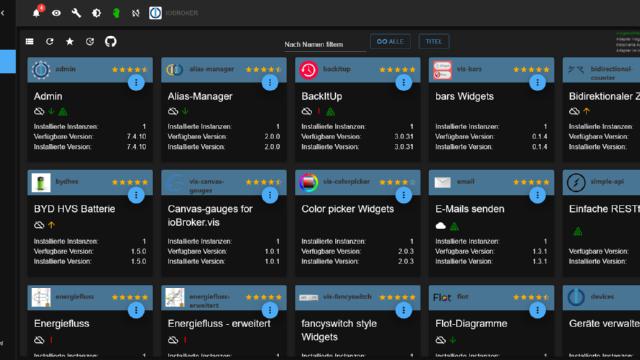Click the BackItUp card title
640x360 pixels.
point(322,96)
